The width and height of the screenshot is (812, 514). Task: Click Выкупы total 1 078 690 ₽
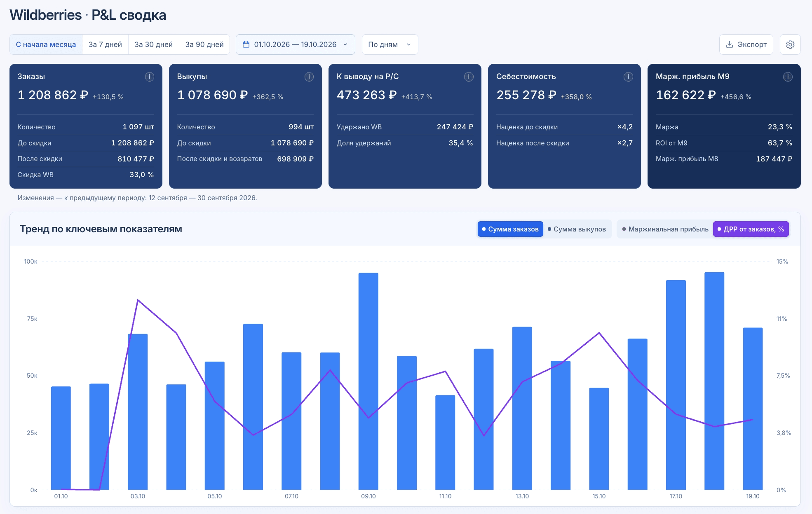(x=213, y=95)
